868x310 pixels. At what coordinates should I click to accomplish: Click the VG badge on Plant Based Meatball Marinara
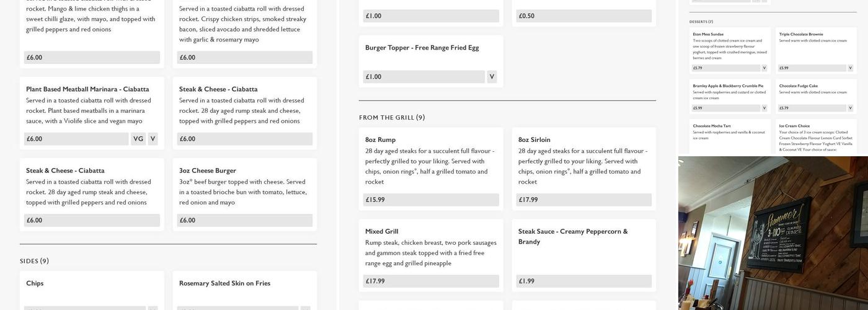tap(138, 139)
